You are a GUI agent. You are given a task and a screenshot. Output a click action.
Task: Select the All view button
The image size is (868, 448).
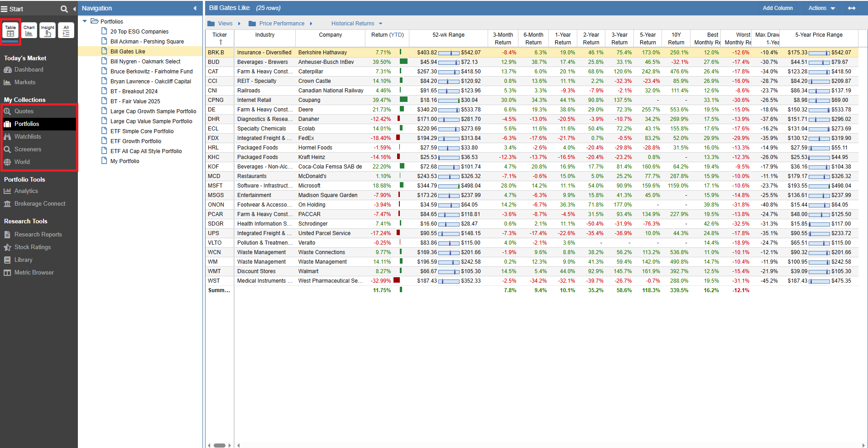pos(66,30)
